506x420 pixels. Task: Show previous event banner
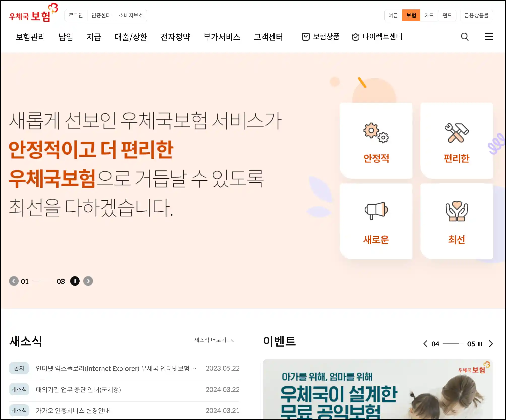coord(425,344)
